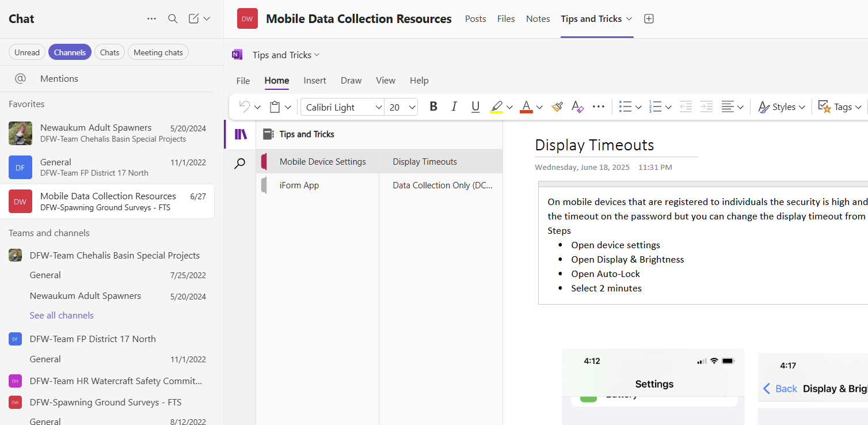Select the Mobile Device Settings section

click(x=318, y=162)
